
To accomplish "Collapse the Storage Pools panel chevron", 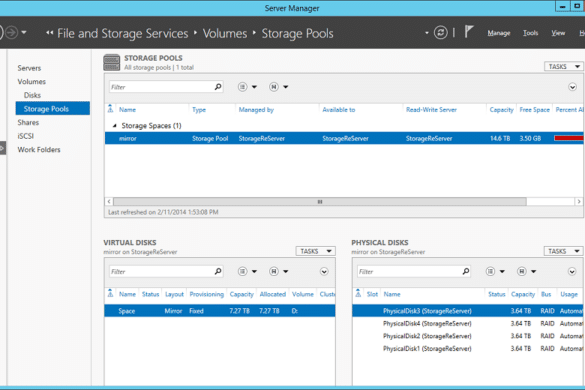I will [572, 87].
